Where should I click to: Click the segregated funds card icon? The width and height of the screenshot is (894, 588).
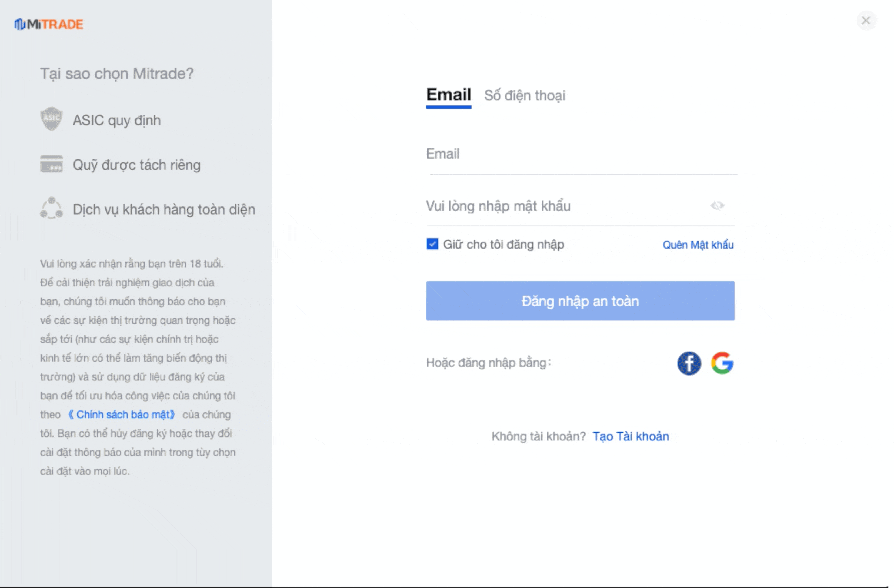51,164
